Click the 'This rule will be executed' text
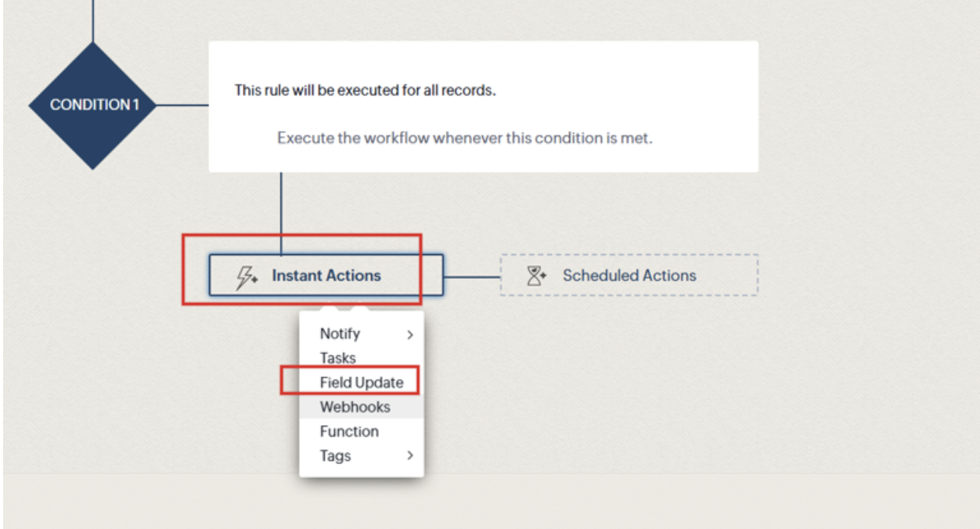The image size is (980, 529). pyautogui.click(x=365, y=90)
